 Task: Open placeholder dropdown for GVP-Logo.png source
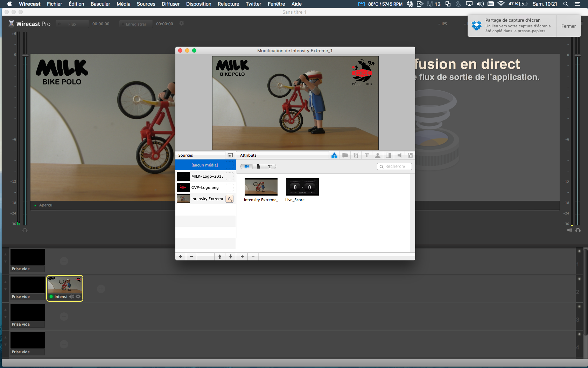pyautogui.click(x=230, y=188)
